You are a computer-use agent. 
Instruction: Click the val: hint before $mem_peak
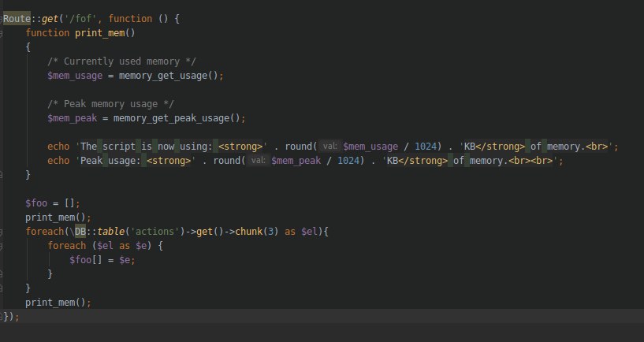[x=258, y=160]
